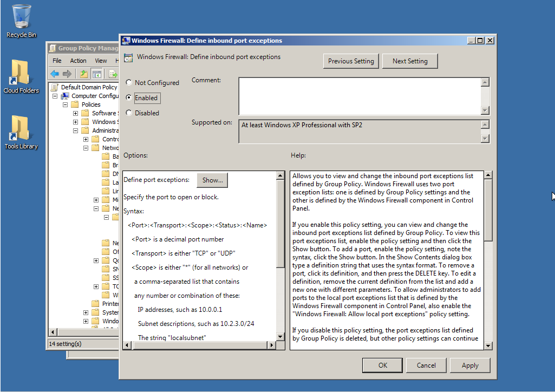Collapse the Policies tree node
555x392 pixels.
click(x=65, y=104)
